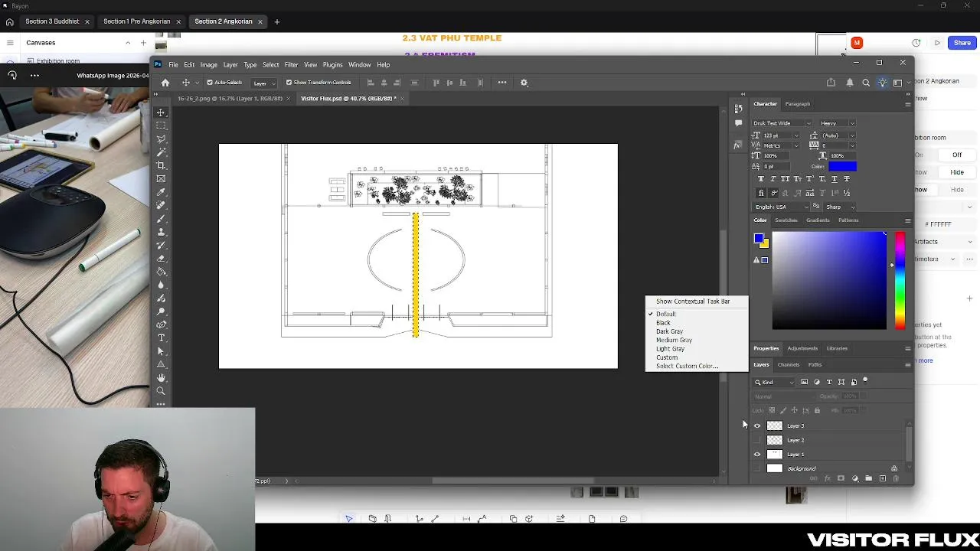Select the Zoom tool in Photoshop toolbar
The image size is (980, 551).
point(161,391)
